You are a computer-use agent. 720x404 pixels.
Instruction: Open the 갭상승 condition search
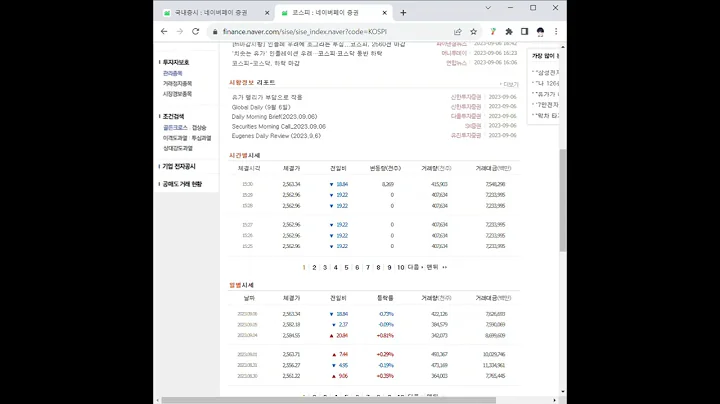click(199, 127)
